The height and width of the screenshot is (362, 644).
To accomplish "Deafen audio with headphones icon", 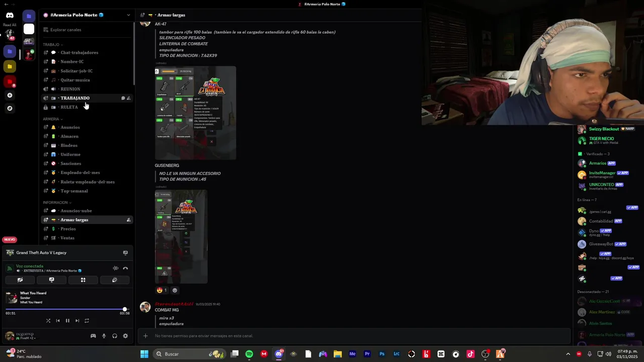I will point(115,336).
